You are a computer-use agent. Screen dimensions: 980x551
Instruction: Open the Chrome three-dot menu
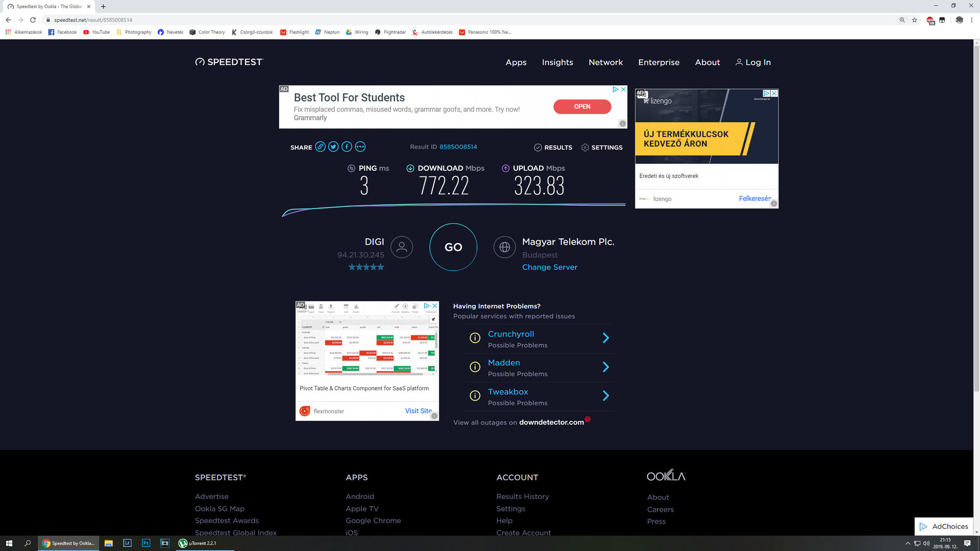tap(971, 20)
